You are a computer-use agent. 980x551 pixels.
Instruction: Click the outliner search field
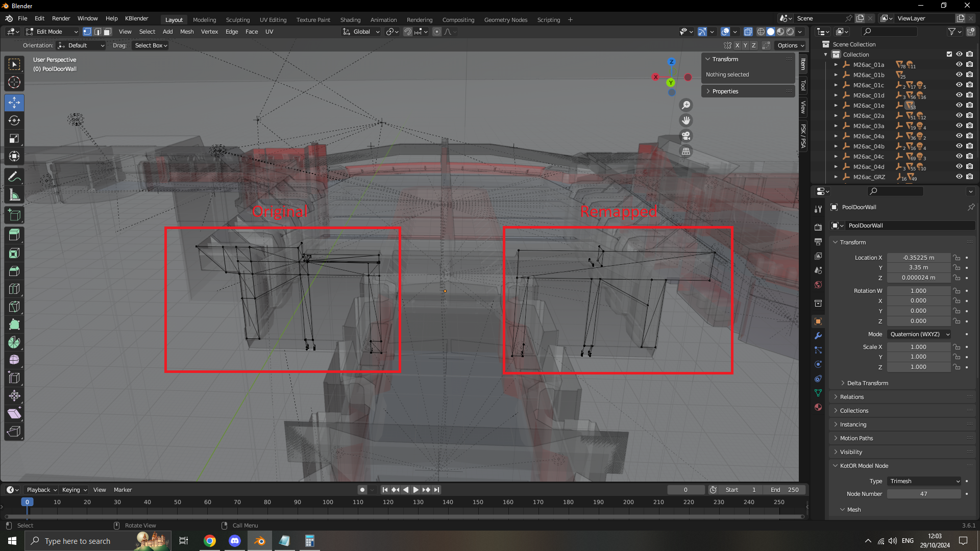click(x=889, y=32)
